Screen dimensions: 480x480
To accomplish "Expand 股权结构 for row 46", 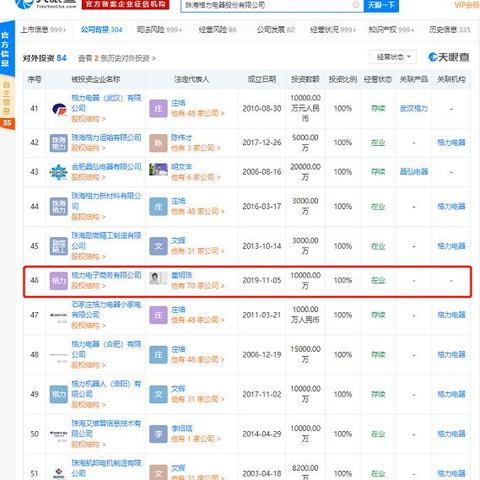I will 88,286.
